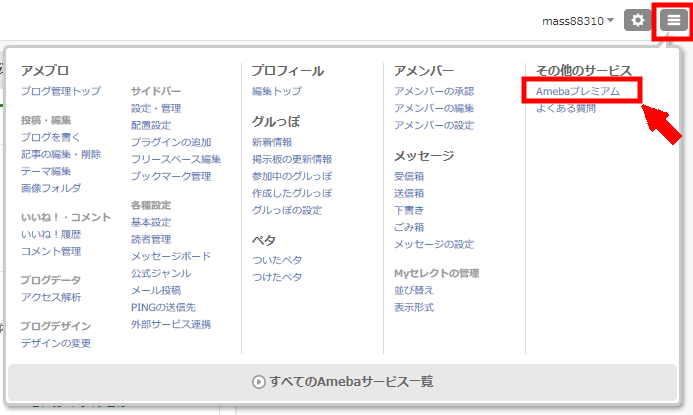693x415 pixels.
Task: Toggle the hamburger menu icon
Action: point(674,20)
